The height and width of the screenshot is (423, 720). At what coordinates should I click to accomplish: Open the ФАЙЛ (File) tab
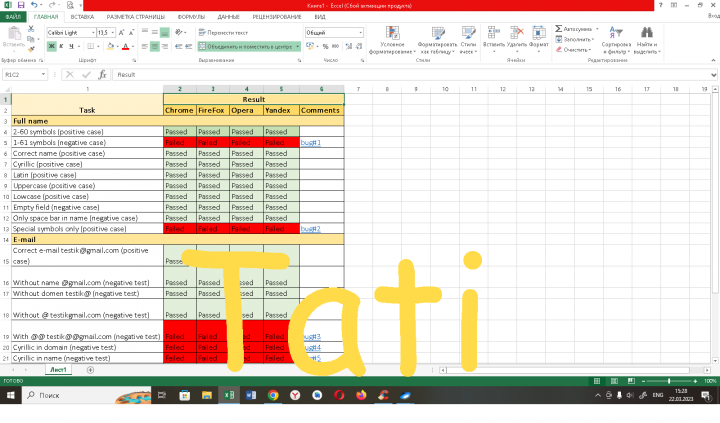(14, 17)
